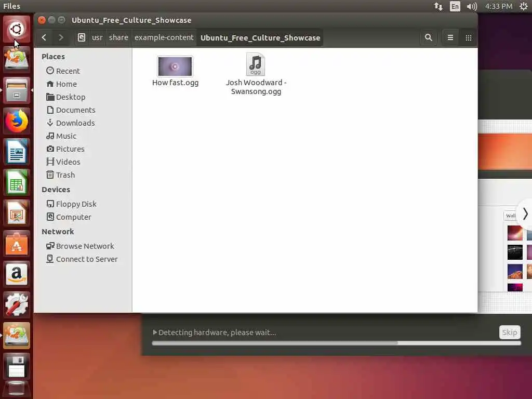This screenshot has height=399, width=532.
Task: Click the root disk icon in path bar
Action: point(82,37)
